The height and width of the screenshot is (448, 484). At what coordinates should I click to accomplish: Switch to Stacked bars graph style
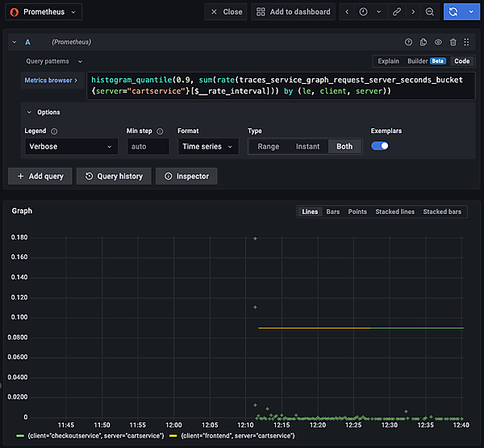(442, 211)
